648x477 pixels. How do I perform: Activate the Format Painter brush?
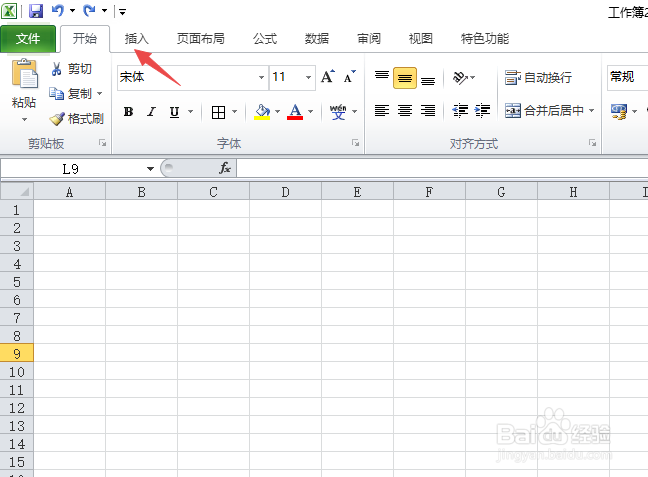57,119
